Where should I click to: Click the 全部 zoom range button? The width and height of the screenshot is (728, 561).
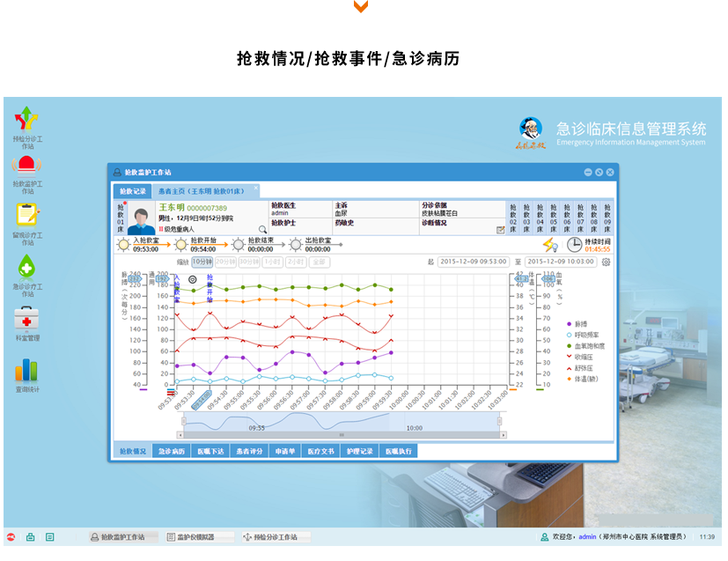[x=319, y=262]
